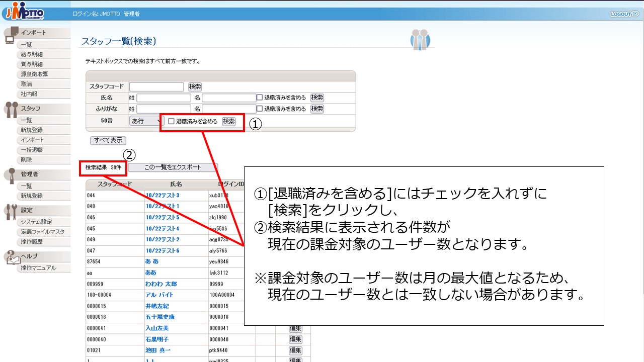Toggle 退職済みを含める in the 50音 row
Screen dimensions: 644x362
172,122
